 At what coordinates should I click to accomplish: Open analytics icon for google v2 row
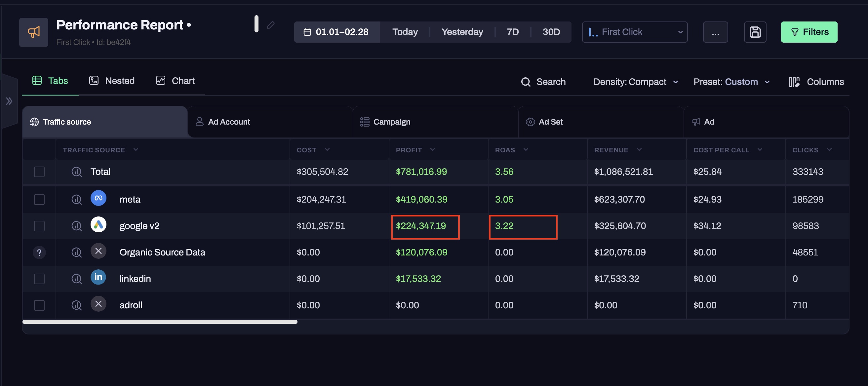[x=76, y=226]
